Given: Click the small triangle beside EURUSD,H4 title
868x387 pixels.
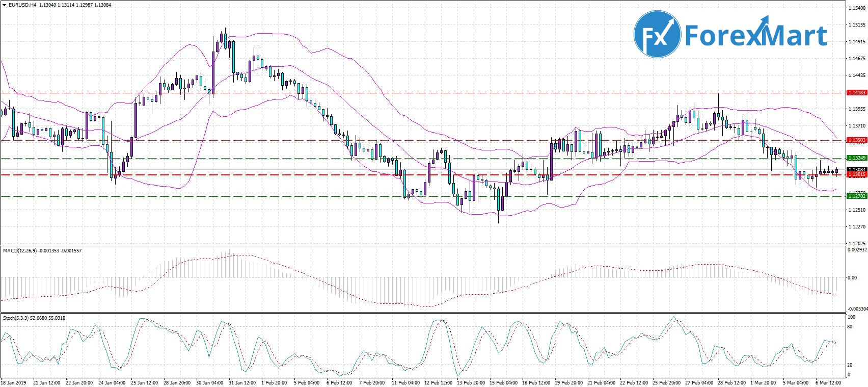Looking at the screenshot, I should (5, 5).
